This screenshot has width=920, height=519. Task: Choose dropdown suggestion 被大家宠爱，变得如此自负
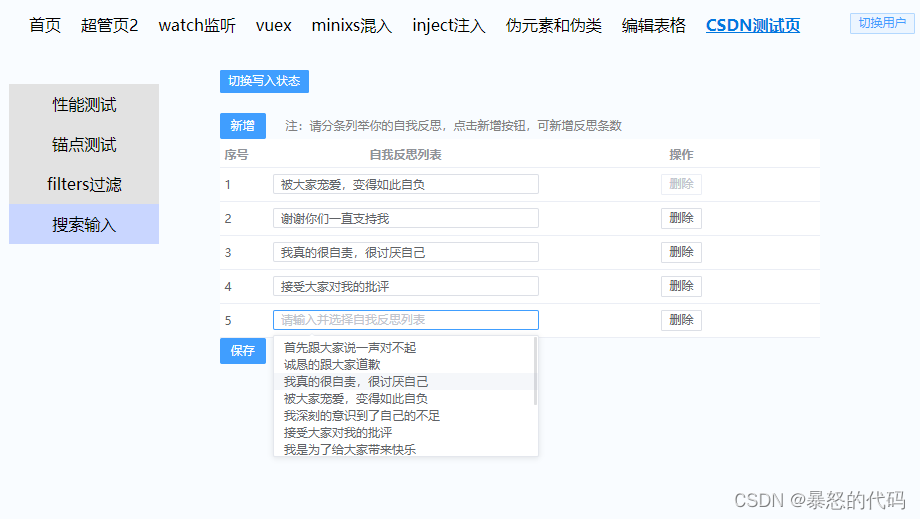404,399
